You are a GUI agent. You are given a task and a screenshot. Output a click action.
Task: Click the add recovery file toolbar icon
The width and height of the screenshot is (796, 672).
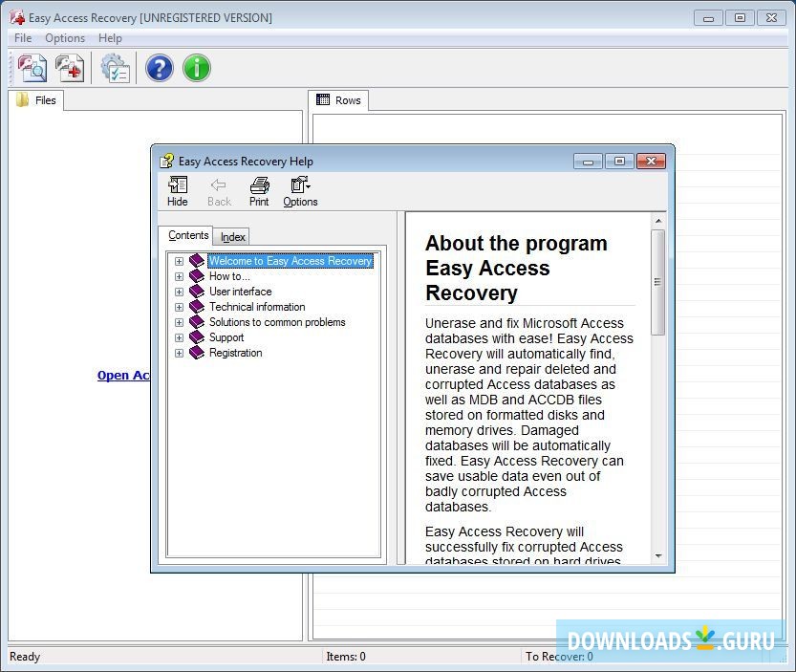[70, 68]
